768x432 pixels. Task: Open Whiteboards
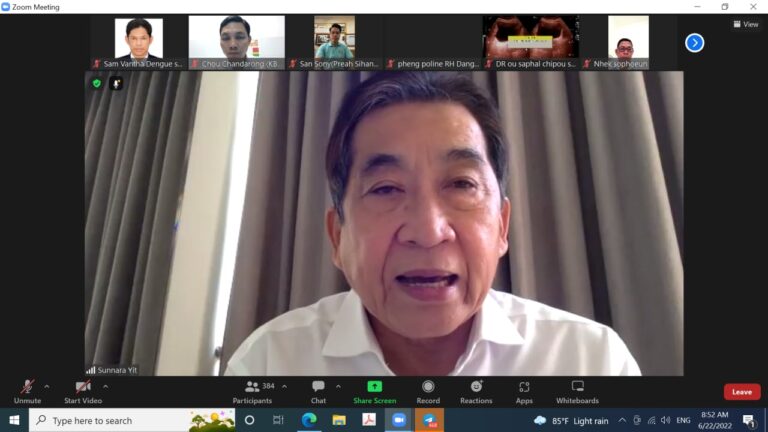click(577, 388)
